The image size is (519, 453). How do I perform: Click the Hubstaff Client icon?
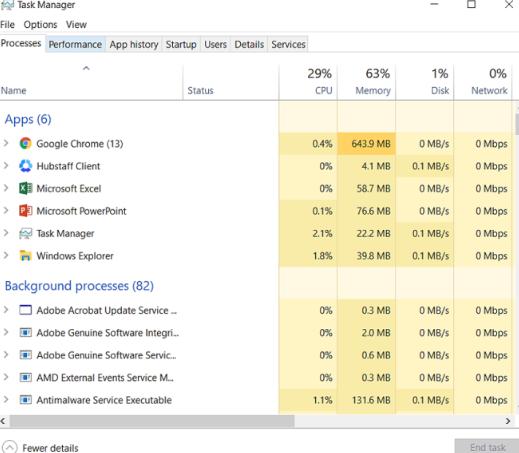click(x=25, y=166)
